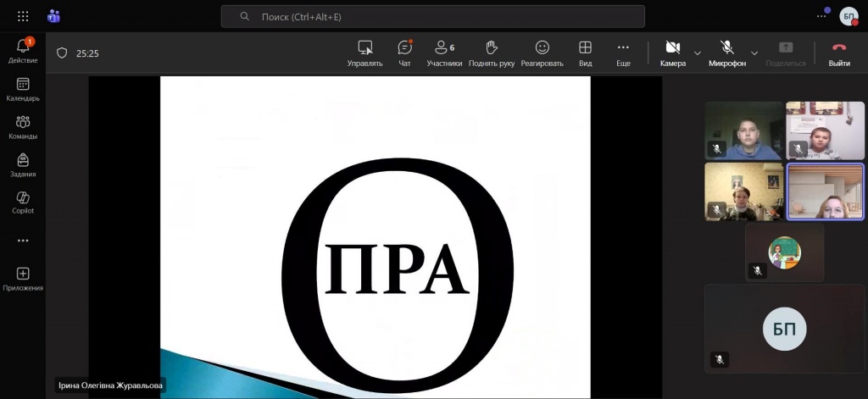The height and width of the screenshot is (399, 868).
Task: Open Copilot from the left sidebar
Action: tap(23, 202)
